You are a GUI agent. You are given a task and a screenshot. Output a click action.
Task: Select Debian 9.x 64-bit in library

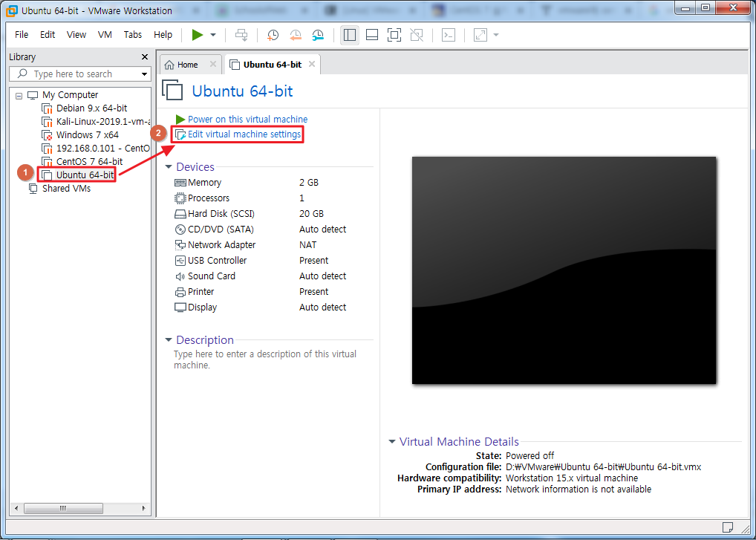(x=85, y=108)
